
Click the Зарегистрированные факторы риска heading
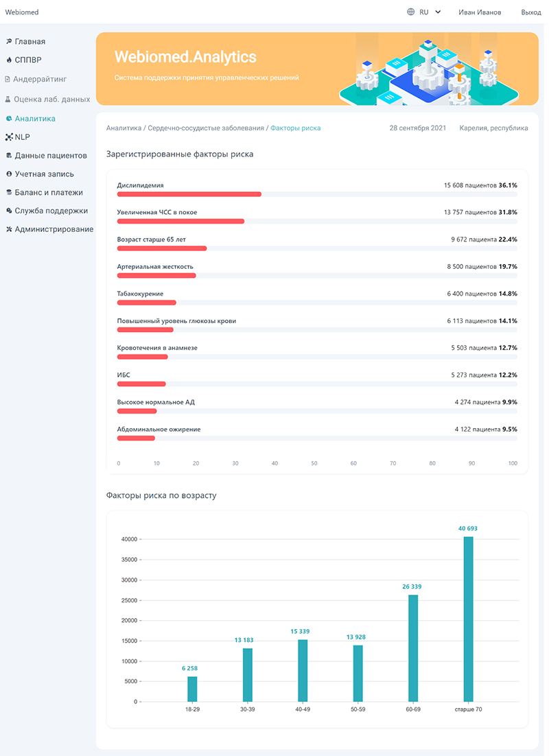click(x=180, y=154)
